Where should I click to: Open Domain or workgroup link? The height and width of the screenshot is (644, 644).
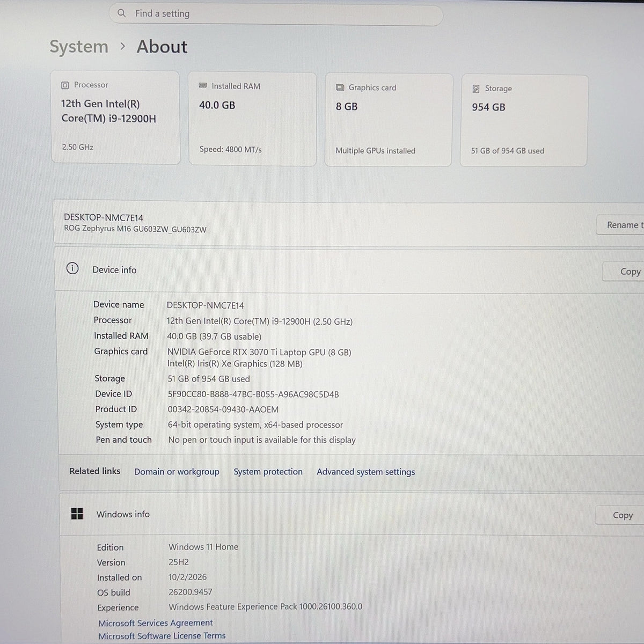coord(177,472)
